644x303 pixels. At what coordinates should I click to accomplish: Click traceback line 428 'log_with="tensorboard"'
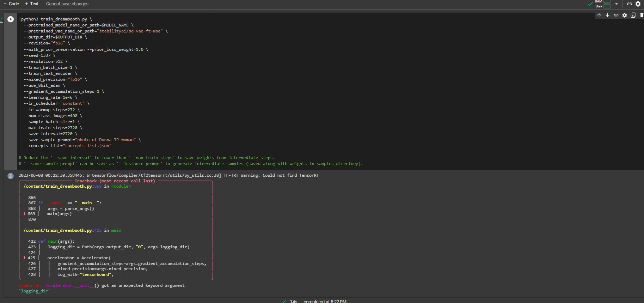85,274
